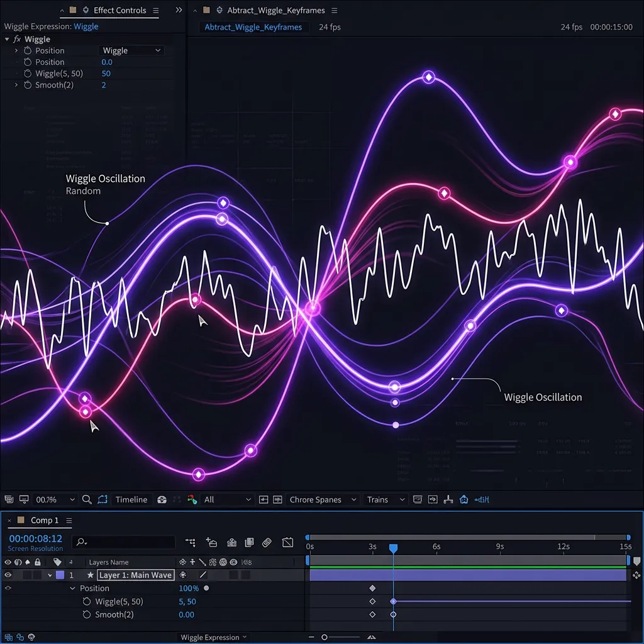
Task: Expand the Position property arrow next to Wiggle dropdown
Action: [16, 50]
